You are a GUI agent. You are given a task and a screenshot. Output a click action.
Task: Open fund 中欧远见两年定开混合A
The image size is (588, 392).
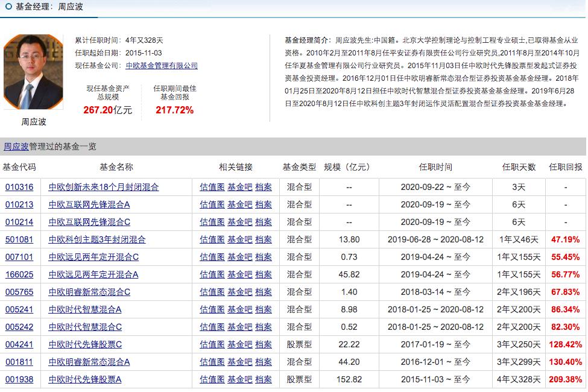pyautogui.click(x=93, y=274)
